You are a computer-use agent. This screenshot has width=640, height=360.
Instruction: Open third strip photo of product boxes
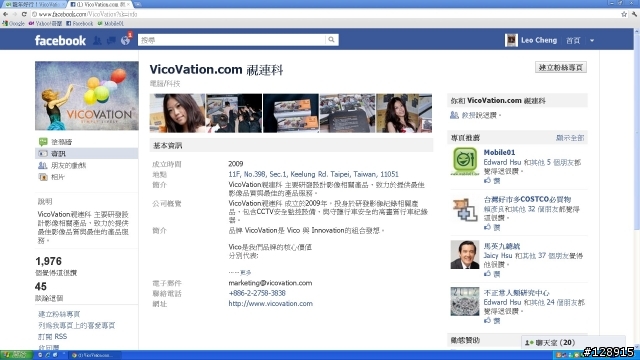291,113
